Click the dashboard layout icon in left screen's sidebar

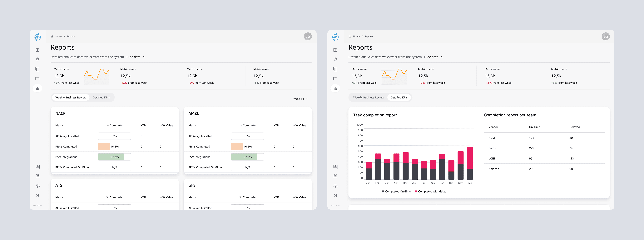[x=37, y=50]
